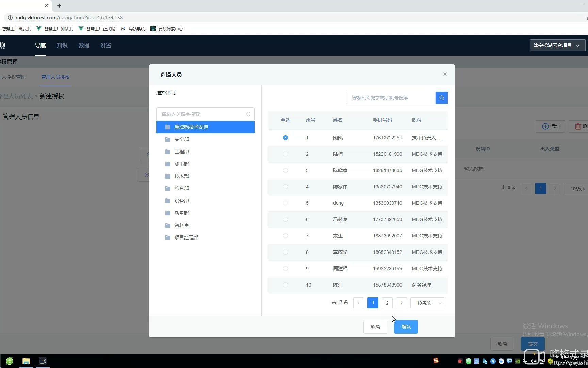The width and height of the screenshot is (588, 368).
Task: Open the background page 10条/页 dropdown
Action: [x=576, y=188]
